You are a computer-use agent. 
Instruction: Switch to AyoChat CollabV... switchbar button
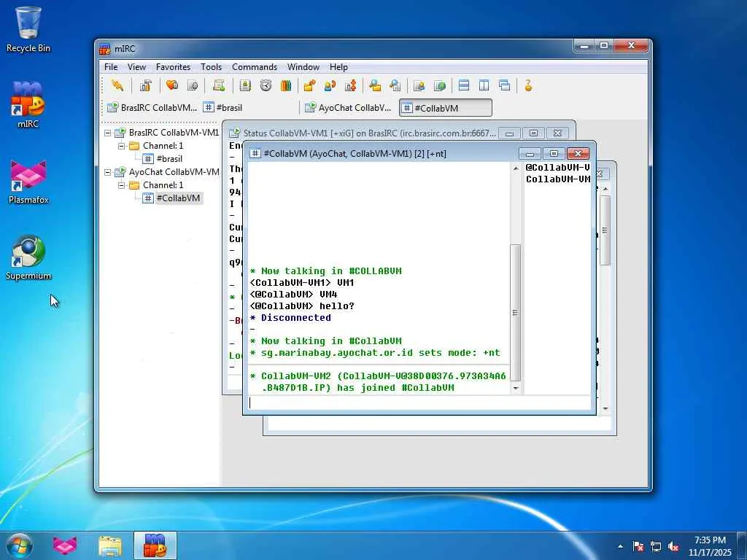[x=349, y=108]
